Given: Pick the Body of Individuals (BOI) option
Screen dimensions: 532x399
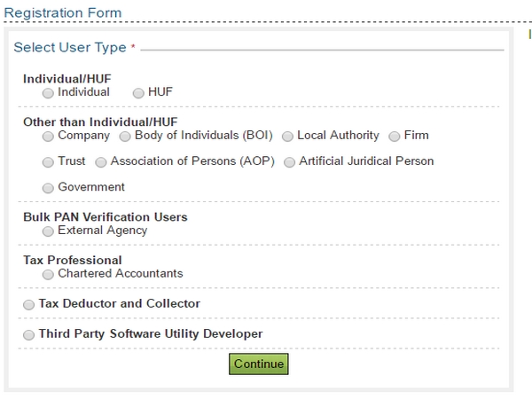Looking at the screenshot, I should (x=125, y=137).
